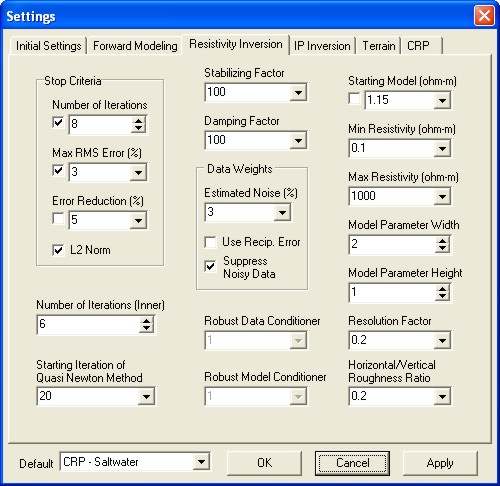This screenshot has height=486, width=500.
Task: Increase the Number of Iterations spinner value
Action: click(138, 120)
